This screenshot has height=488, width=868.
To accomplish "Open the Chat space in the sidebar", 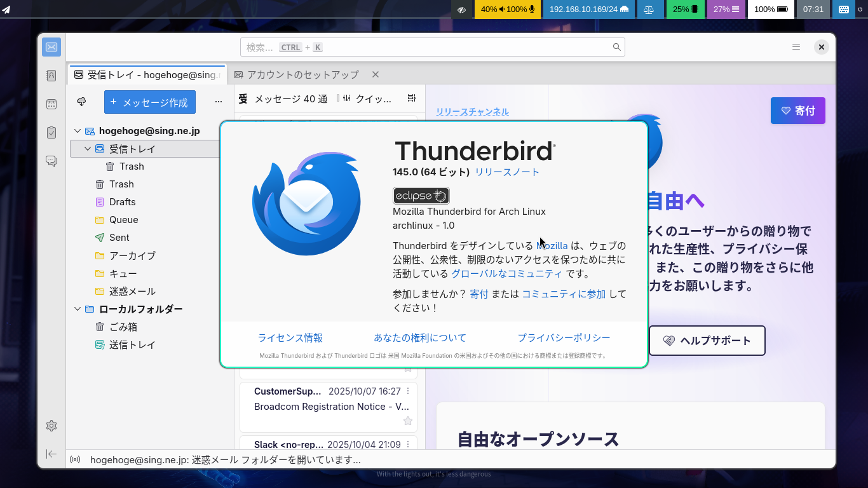I will click(51, 161).
